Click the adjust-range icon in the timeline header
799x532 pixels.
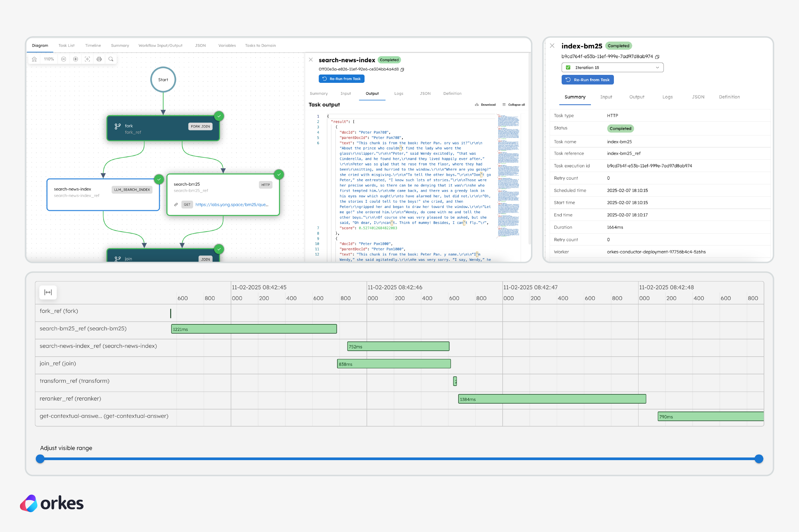(x=48, y=292)
